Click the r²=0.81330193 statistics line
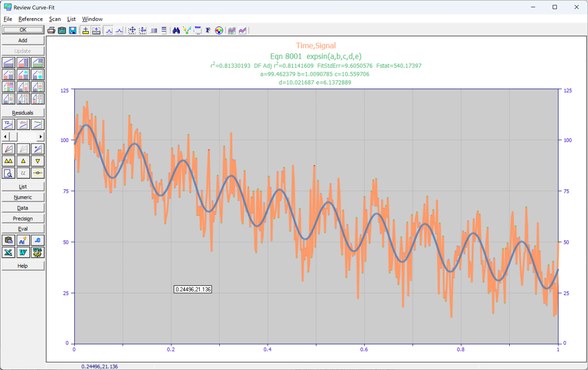This screenshot has height=370, width=588. pyautogui.click(x=316, y=66)
